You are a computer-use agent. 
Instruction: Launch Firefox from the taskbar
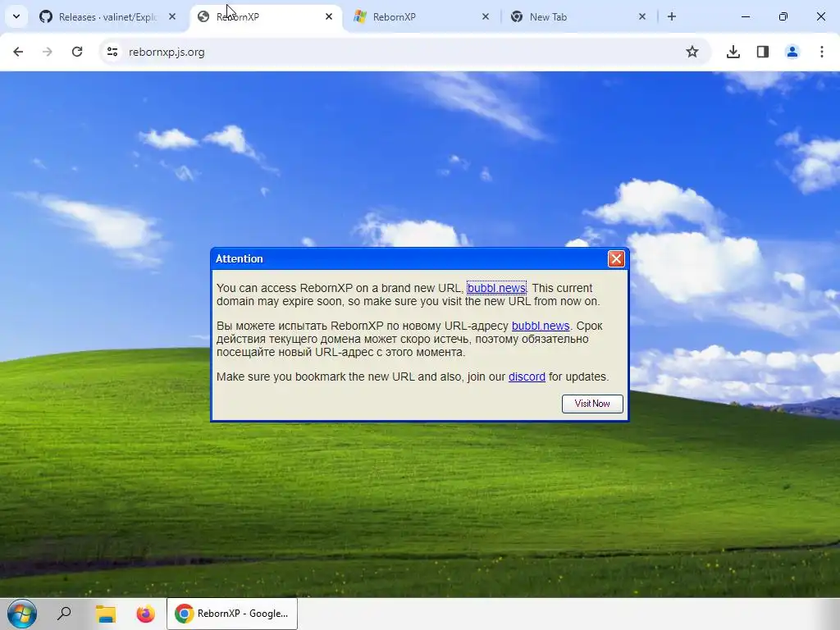(145, 614)
